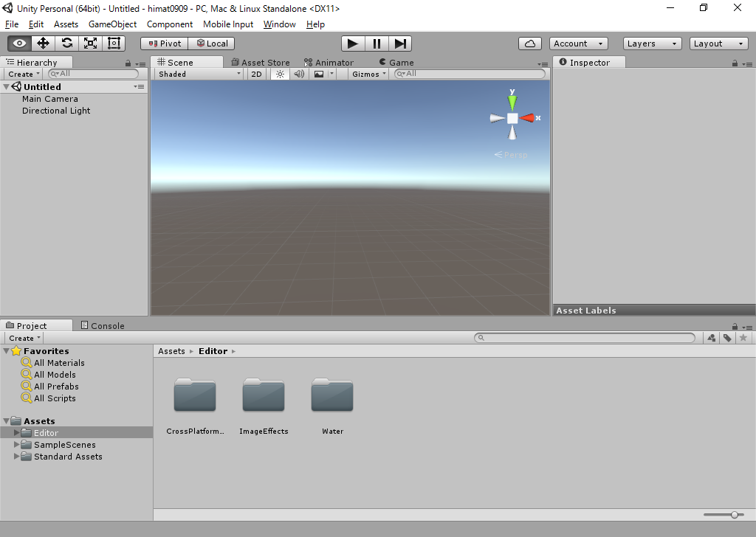Open the GameObject menu
This screenshot has width=756, height=537.
112,24
